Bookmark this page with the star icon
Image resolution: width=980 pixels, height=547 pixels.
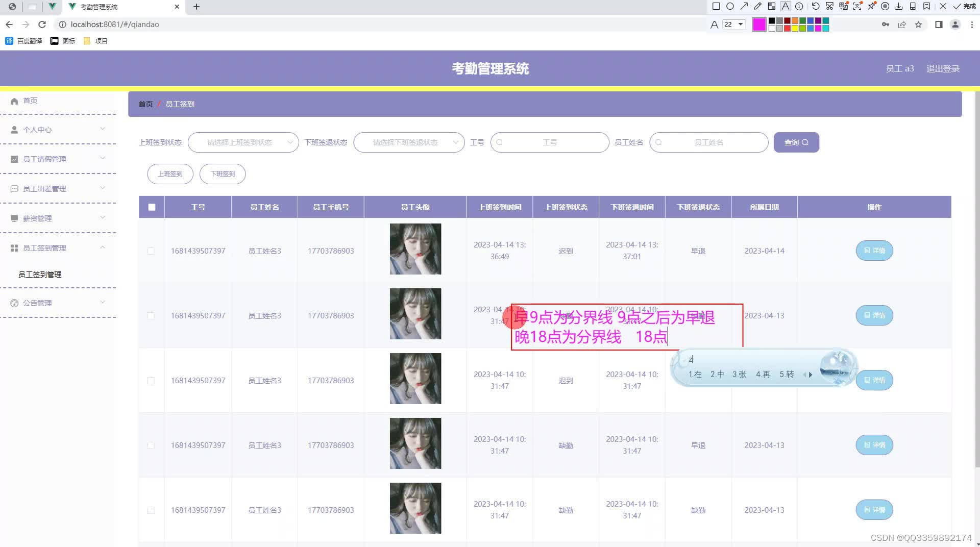[918, 24]
